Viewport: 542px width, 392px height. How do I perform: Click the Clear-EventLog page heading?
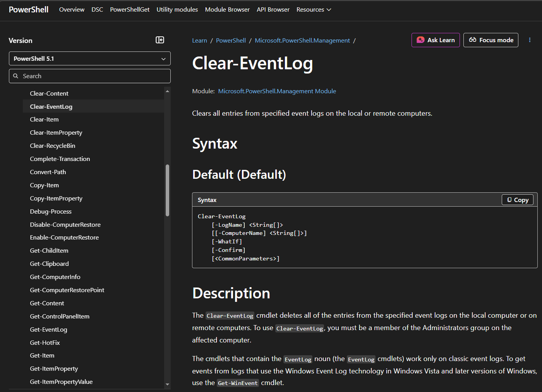click(x=252, y=63)
